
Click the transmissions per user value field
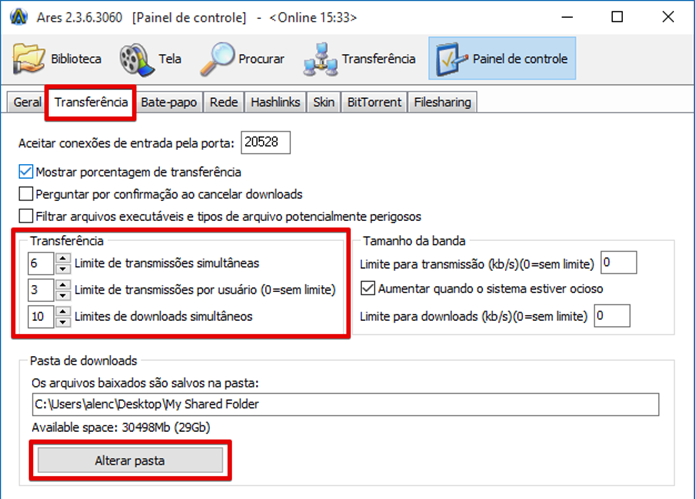[41, 290]
